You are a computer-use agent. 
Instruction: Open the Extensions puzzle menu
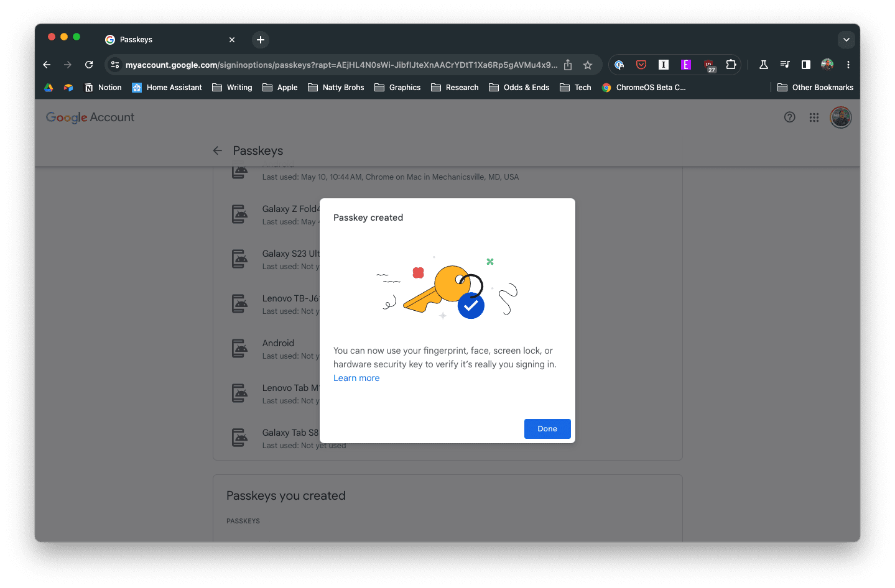tap(731, 65)
